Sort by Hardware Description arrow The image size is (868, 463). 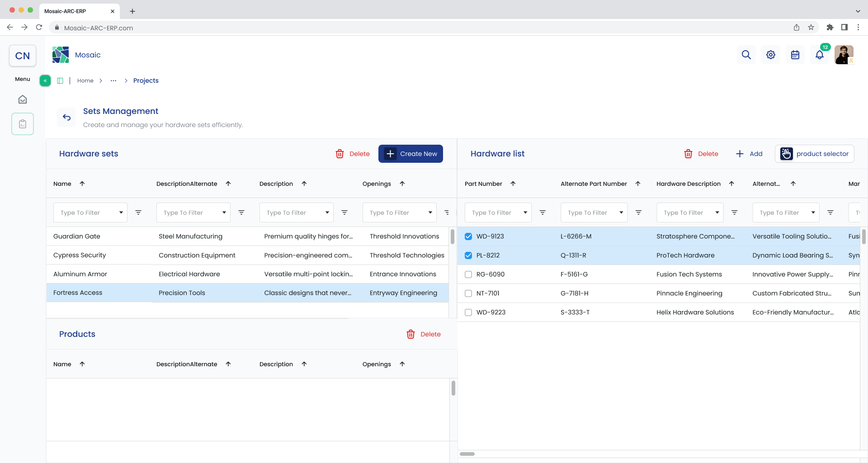[x=731, y=184]
